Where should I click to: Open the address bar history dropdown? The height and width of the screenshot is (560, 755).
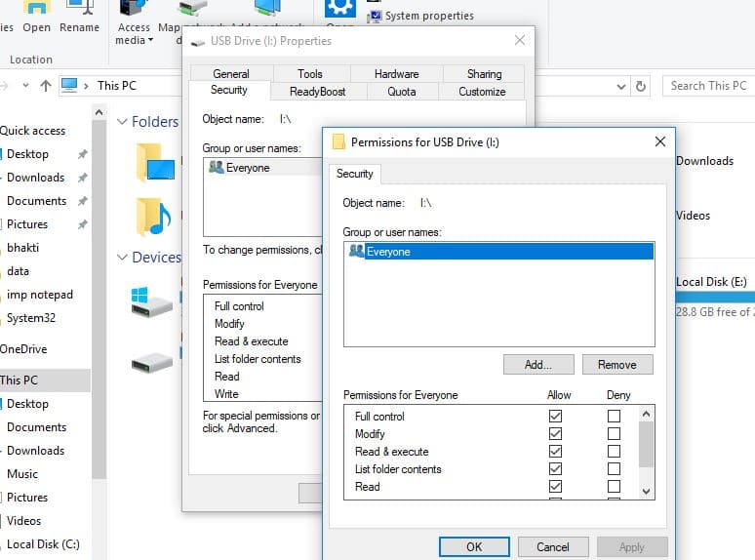pyautogui.click(x=621, y=87)
